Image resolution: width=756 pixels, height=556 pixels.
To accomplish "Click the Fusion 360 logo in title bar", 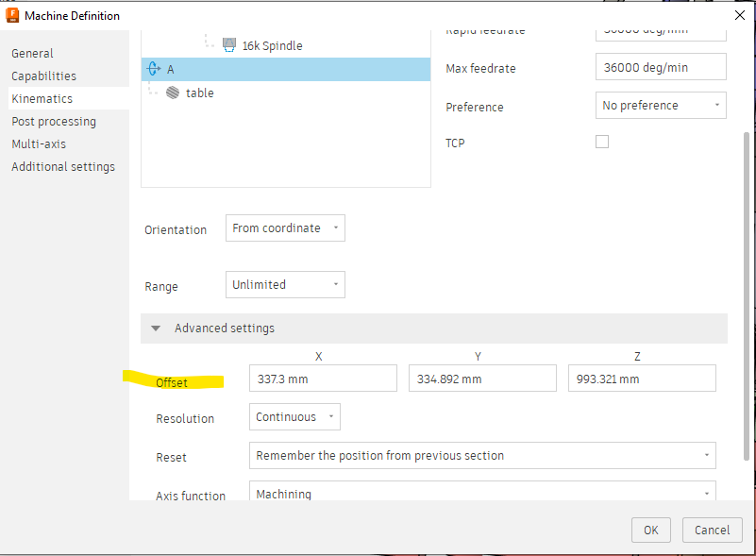I will pyautogui.click(x=12, y=15).
